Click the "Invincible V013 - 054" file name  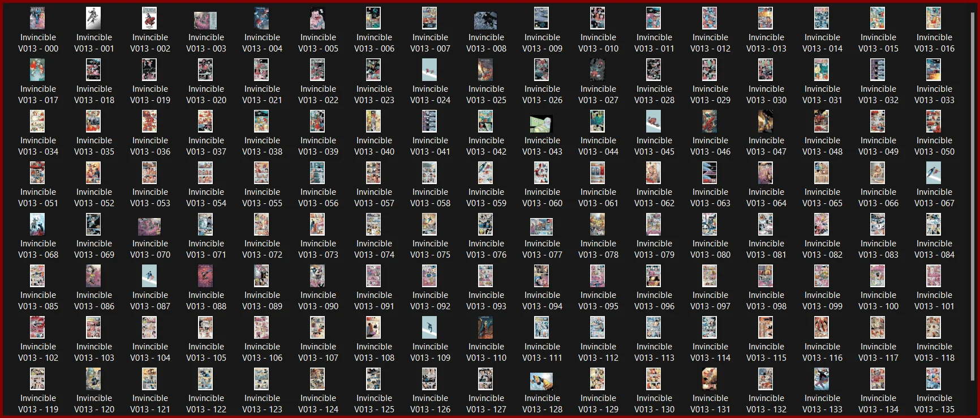point(206,198)
